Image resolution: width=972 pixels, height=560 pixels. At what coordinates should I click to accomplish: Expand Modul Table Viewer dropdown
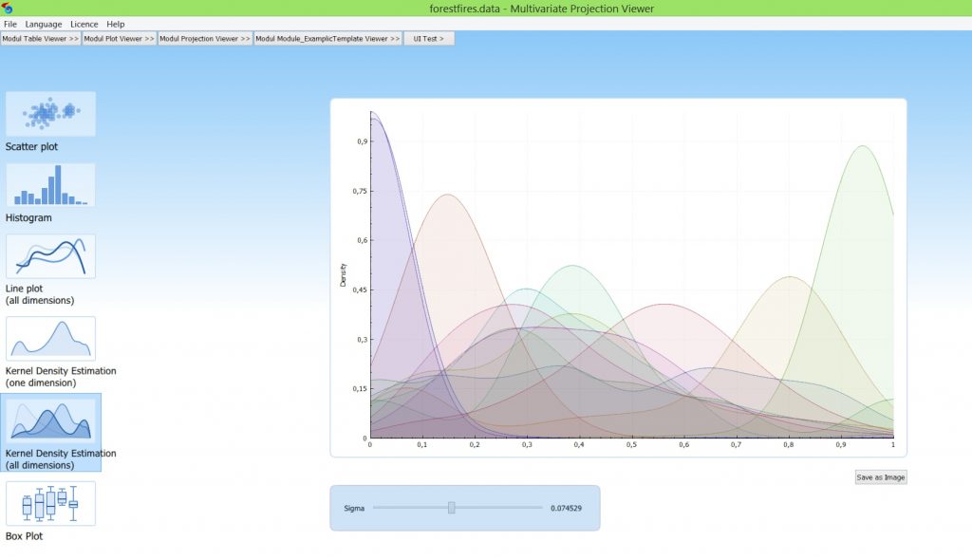(41, 39)
